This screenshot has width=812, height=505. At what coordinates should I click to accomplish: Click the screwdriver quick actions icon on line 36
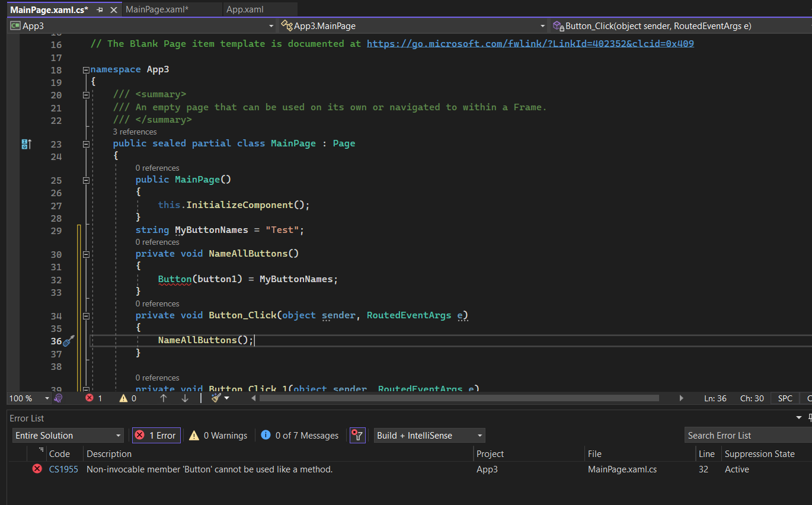click(x=69, y=341)
